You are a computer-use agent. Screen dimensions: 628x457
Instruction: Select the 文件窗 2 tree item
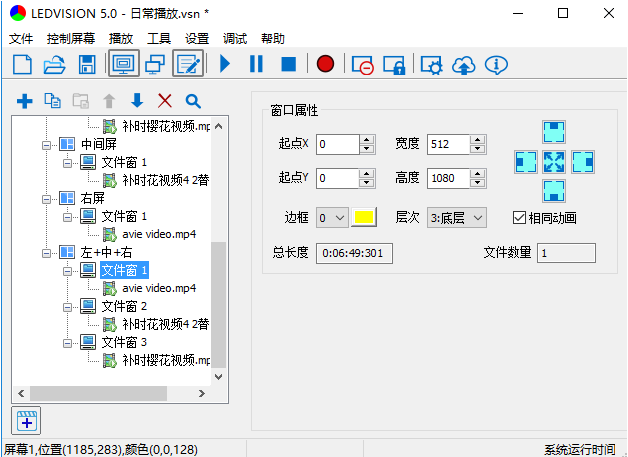124,306
